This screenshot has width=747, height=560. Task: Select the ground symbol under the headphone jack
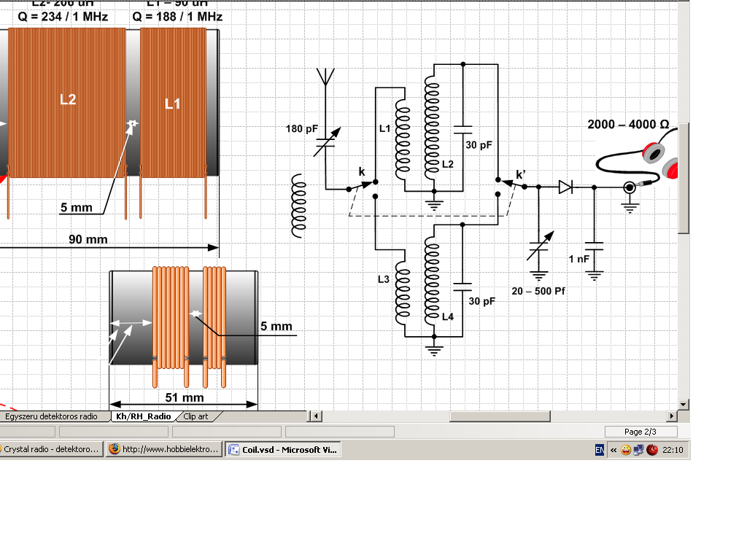[x=630, y=206]
